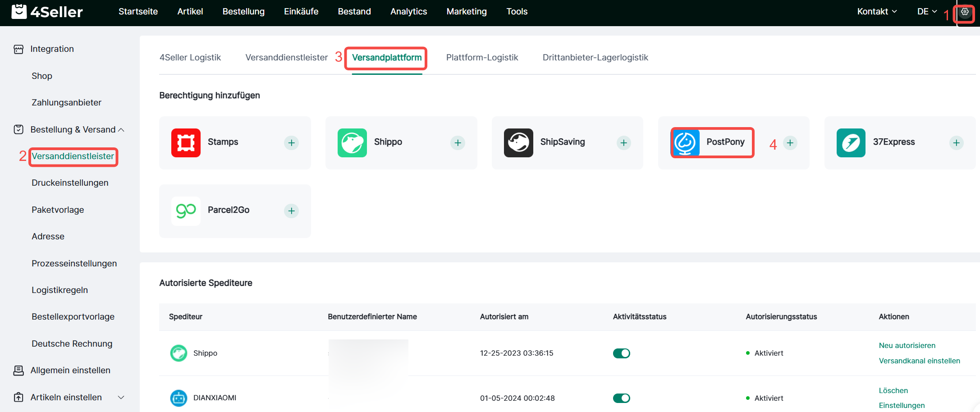Image resolution: width=980 pixels, height=412 pixels.
Task: Click Versandkanal einstellen link
Action: coord(919,361)
